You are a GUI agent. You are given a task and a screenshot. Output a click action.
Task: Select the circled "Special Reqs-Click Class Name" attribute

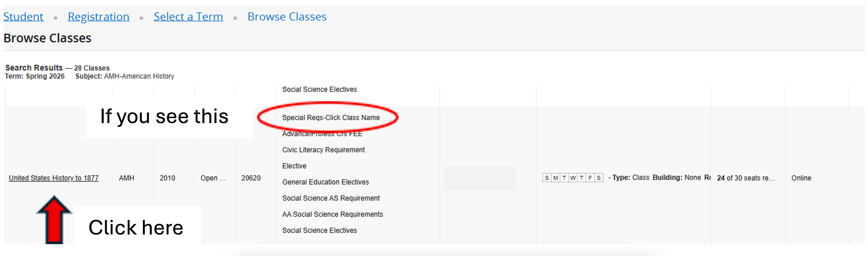(x=331, y=117)
